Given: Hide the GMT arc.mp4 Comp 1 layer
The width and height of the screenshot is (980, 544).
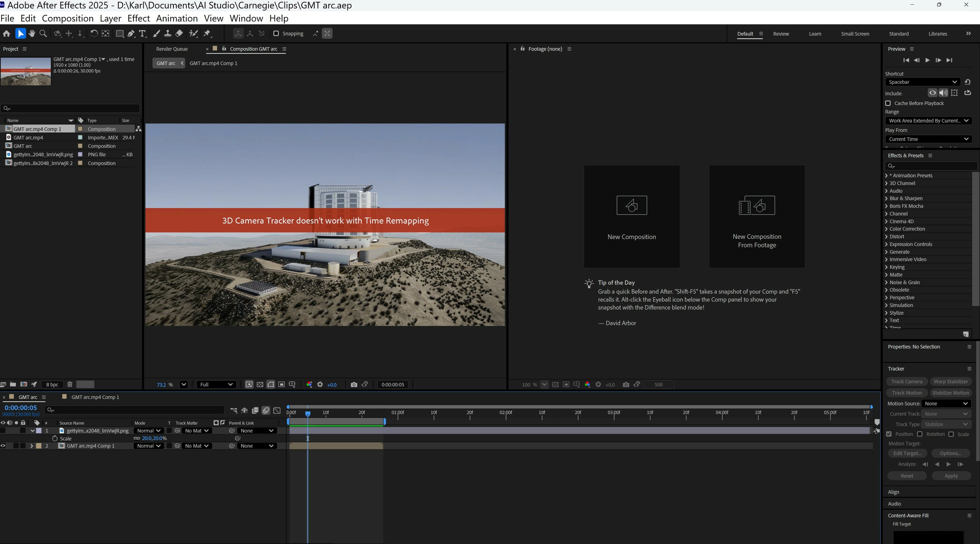Looking at the screenshot, I should 3,446.
